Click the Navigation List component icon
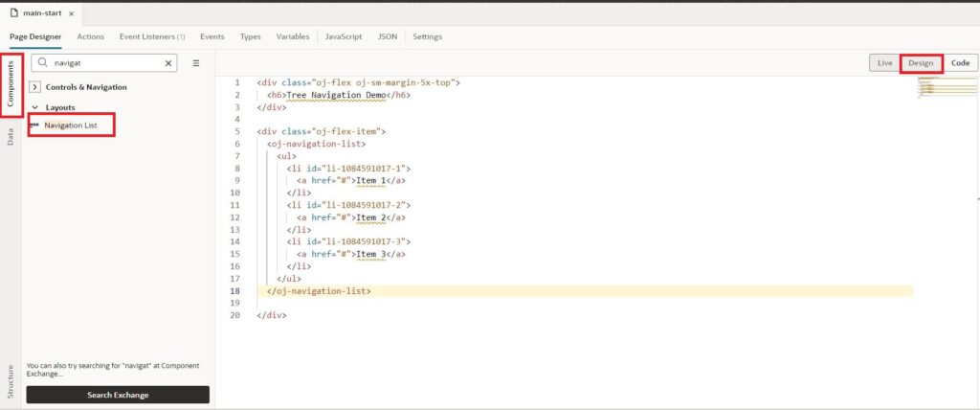 34,125
